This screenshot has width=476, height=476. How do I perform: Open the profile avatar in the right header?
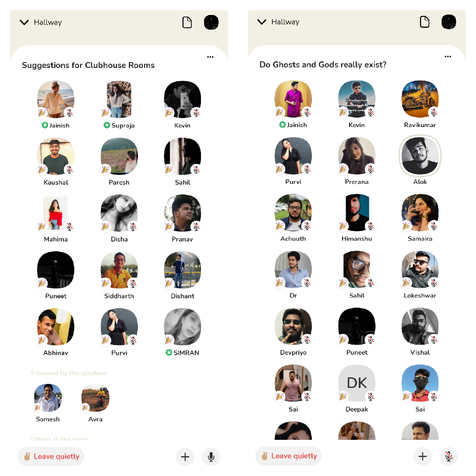[x=449, y=22]
